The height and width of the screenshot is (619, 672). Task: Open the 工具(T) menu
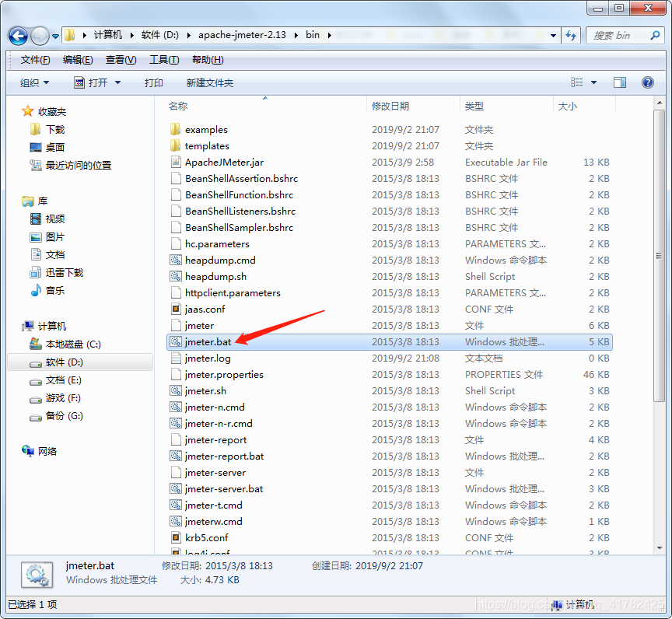click(164, 60)
